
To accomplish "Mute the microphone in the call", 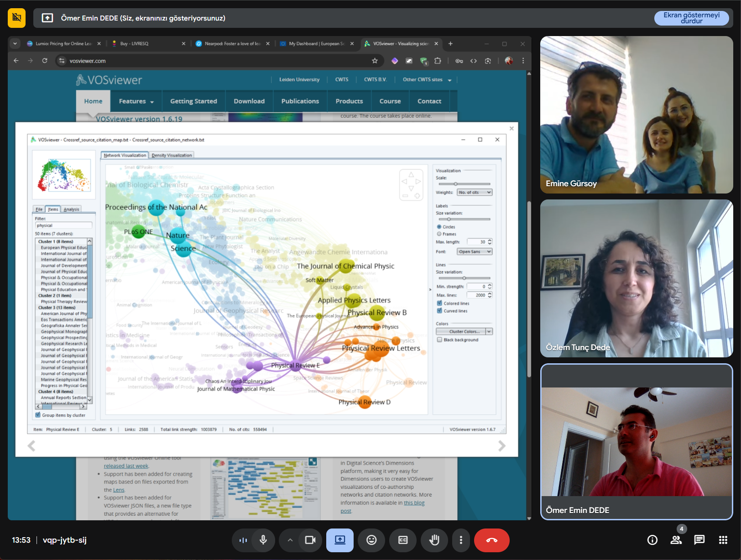I will click(x=263, y=540).
